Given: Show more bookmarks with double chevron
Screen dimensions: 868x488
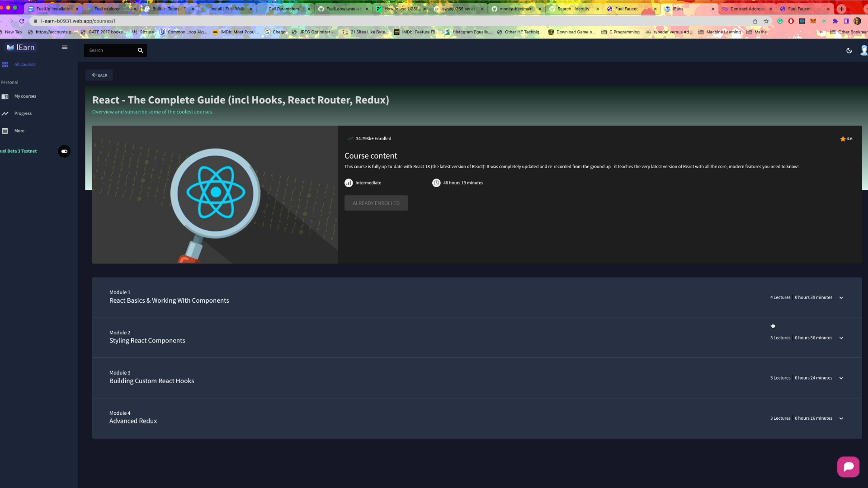Looking at the screenshot, I should point(821,32).
